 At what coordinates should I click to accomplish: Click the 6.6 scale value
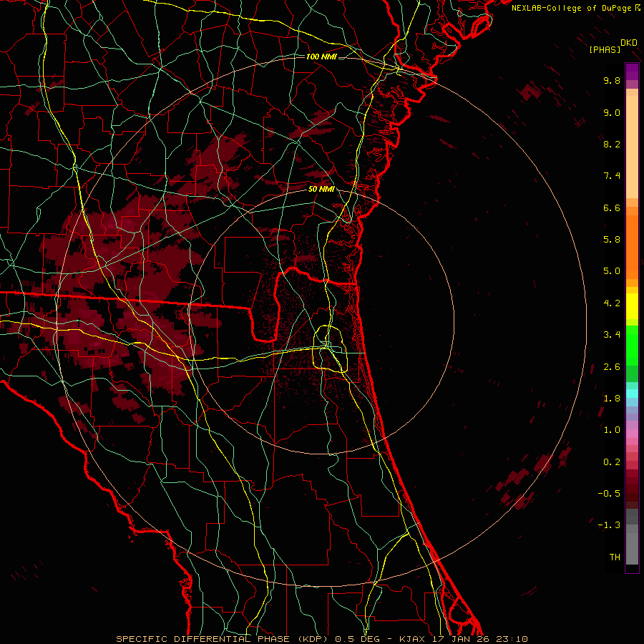tap(612, 208)
